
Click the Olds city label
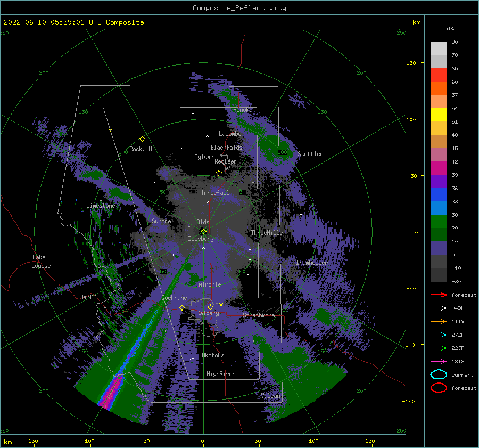[203, 222]
